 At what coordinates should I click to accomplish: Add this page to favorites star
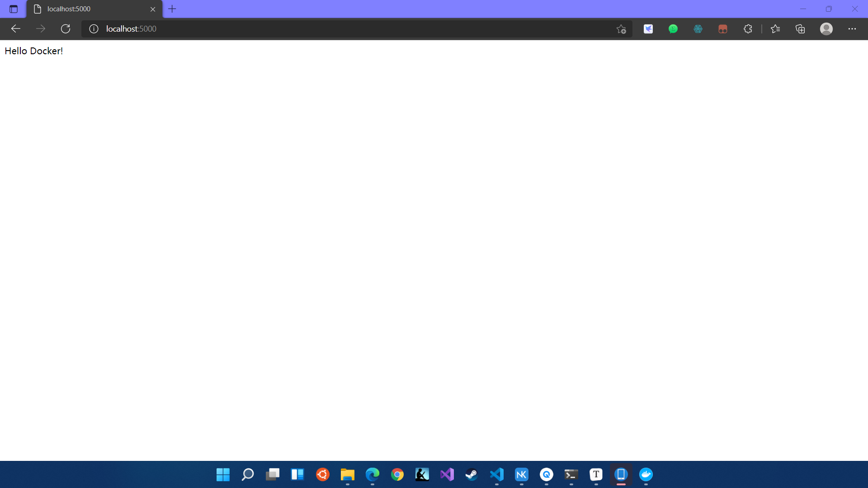[621, 29]
